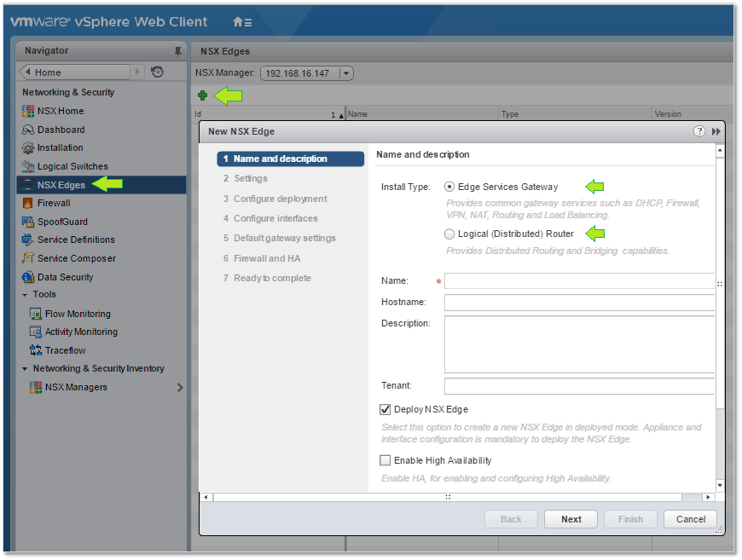Screen dimensions: 742x560
Task: Click the Flow Monitoring icon
Action: [x=36, y=314]
